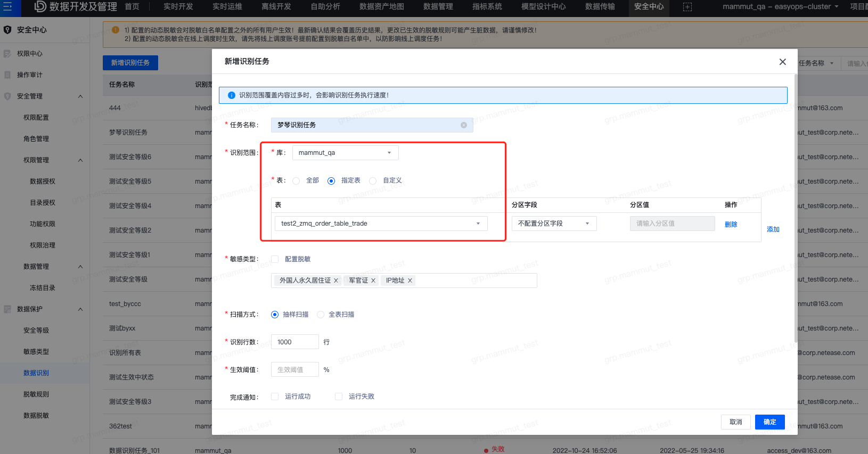Close the 新增识别任务 dialog with X

(783, 62)
